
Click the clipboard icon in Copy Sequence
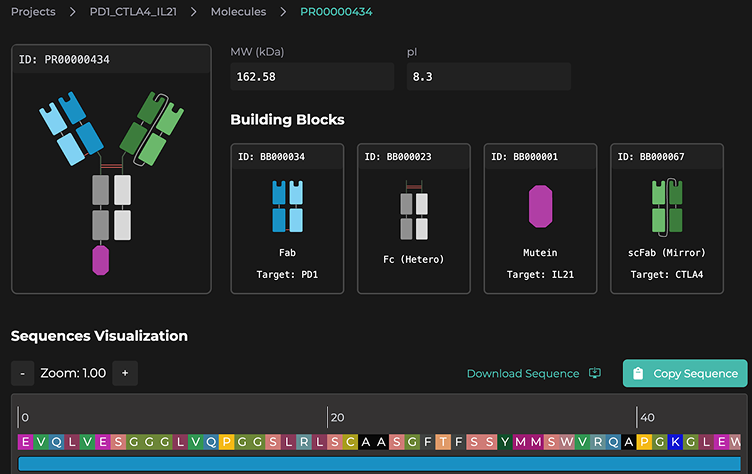coord(639,374)
